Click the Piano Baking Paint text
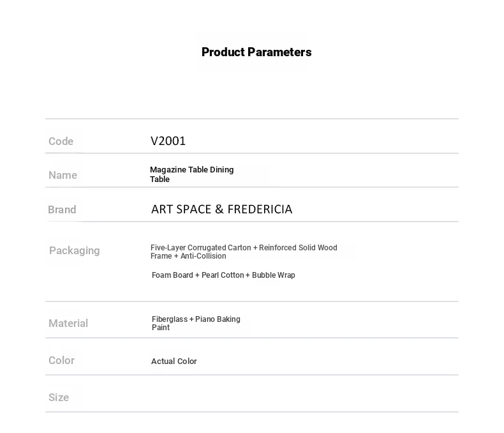The image size is (504, 433). coord(218,319)
